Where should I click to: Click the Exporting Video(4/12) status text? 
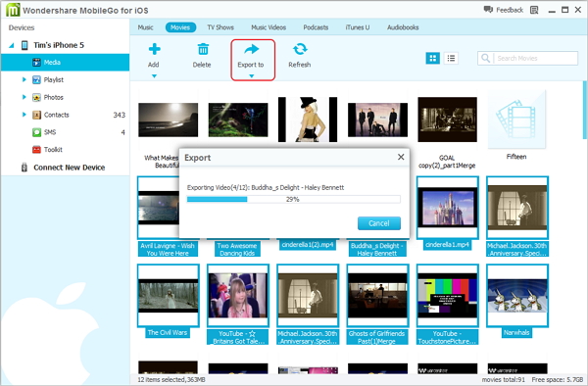pos(266,187)
